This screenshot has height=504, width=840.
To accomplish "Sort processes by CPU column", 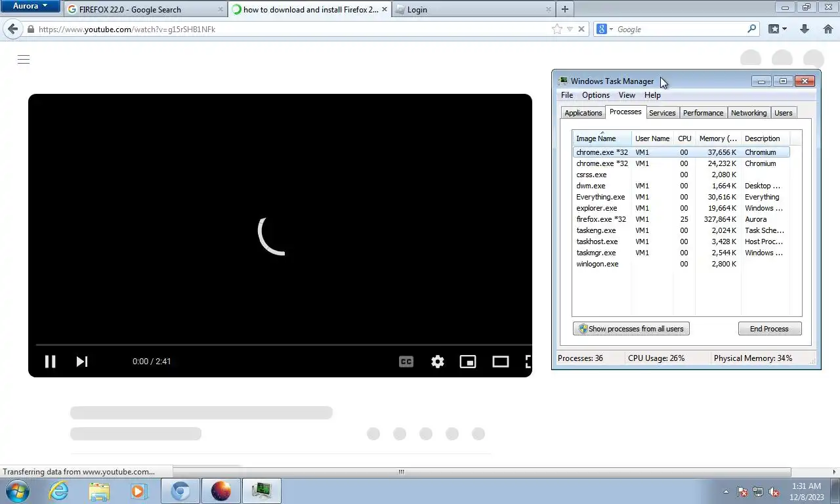I will (x=684, y=138).
